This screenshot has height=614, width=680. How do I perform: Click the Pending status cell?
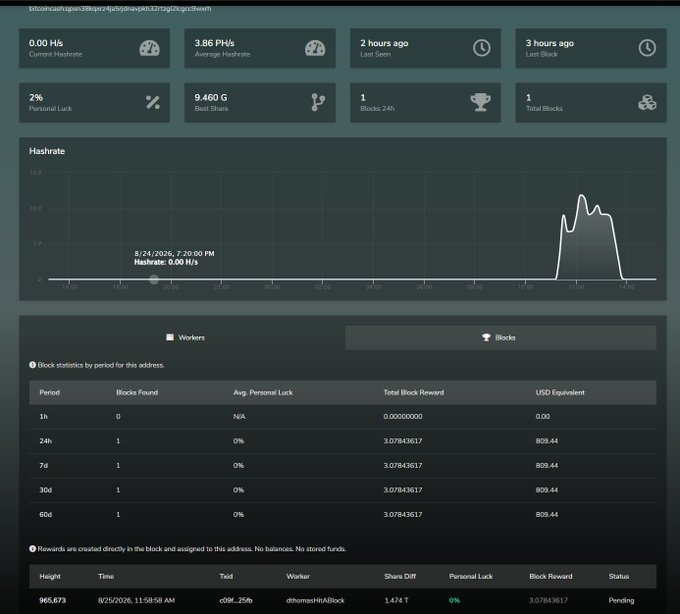[621, 601]
